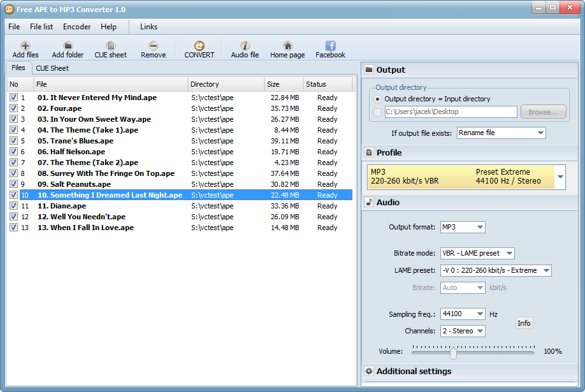Screen dimensions: 585x392
Task: Expand the Additional settings section
Action: (x=414, y=371)
